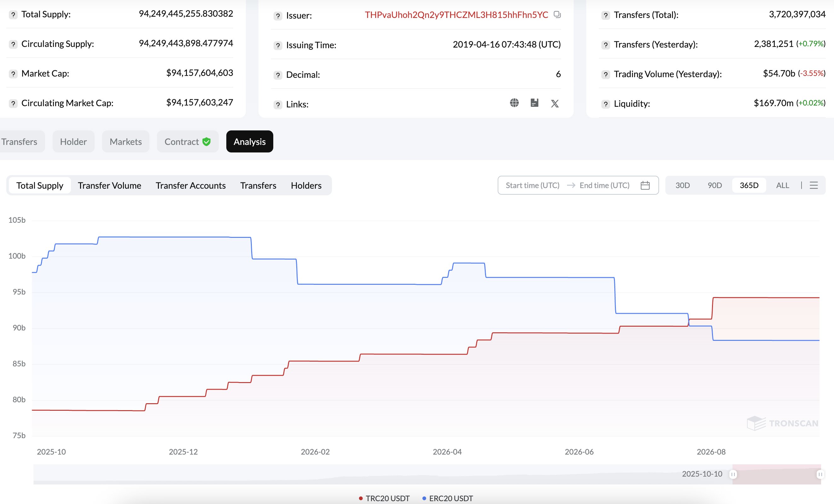Click the Issuing Time help icon
The height and width of the screenshot is (504, 834).
(x=278, y=45)
